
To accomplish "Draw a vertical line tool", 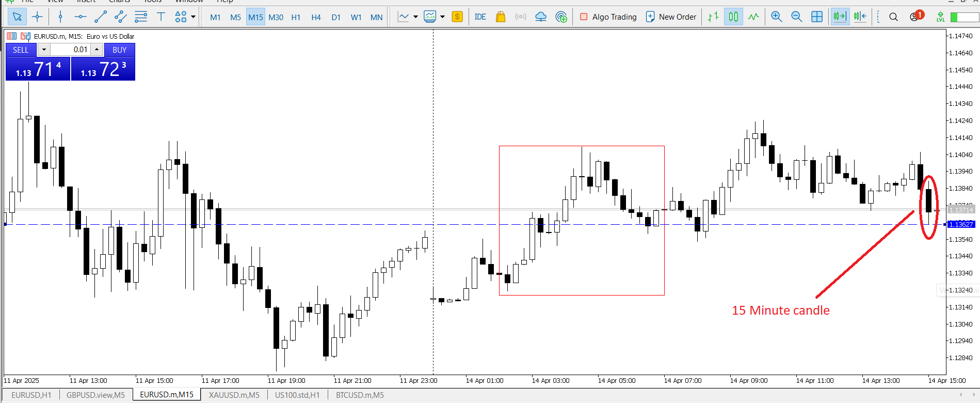I will click(x=60, y=17).
